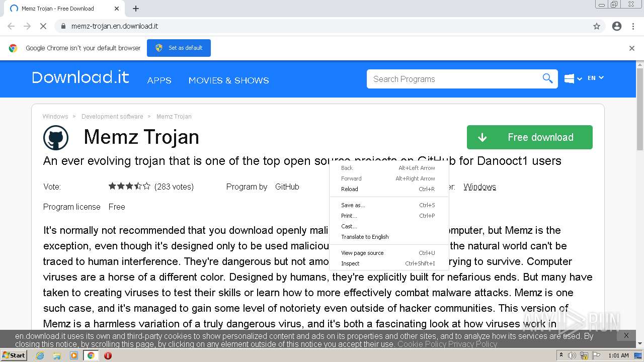Click the Memz Trojan breadcrumb
The height and width of the screenshot is (362, 644).
pyautogui.click(x=174, y=117)
